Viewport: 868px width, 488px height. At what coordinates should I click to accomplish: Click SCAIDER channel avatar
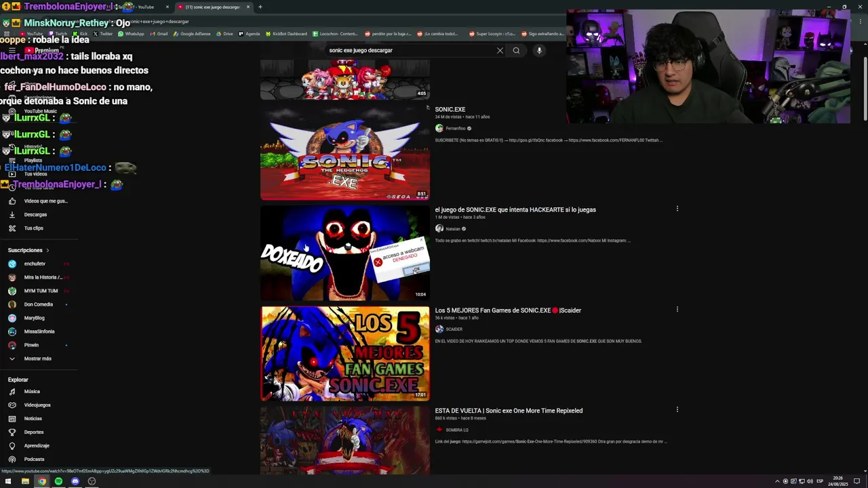coord(439,329)
